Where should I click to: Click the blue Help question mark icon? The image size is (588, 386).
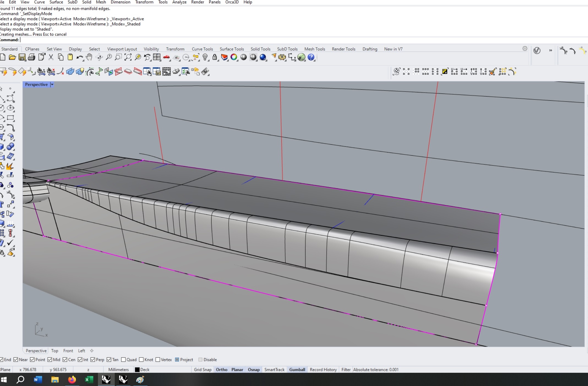pos(311,57)
